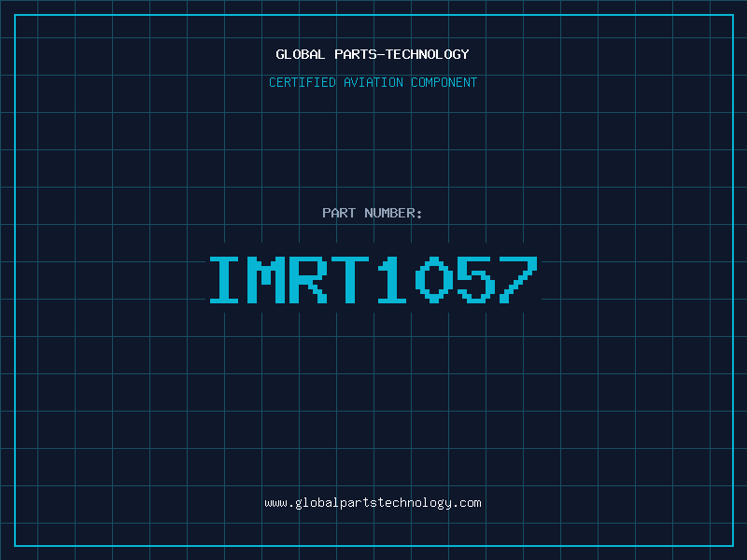Select the digit 0 in the part number
Screen dimensions: 747x560
pyautogui.click(x=436, y=280)
